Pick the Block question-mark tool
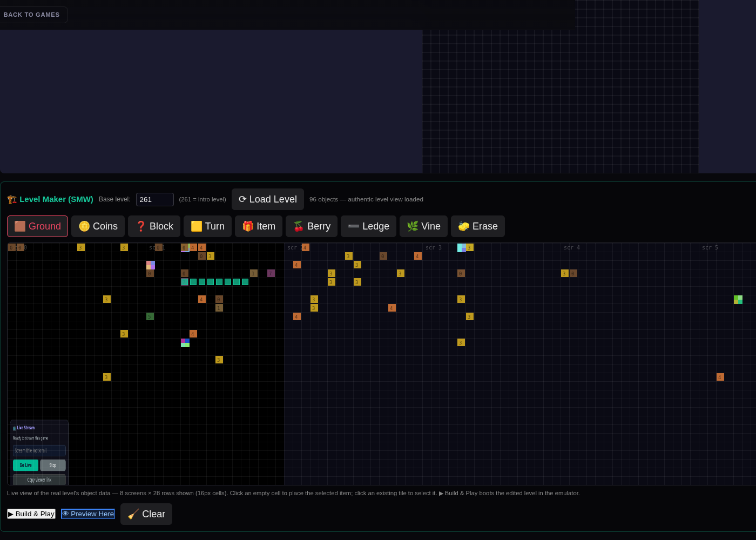Image resolution: width=756 pixels, height=540 pixels. (154, 226)
